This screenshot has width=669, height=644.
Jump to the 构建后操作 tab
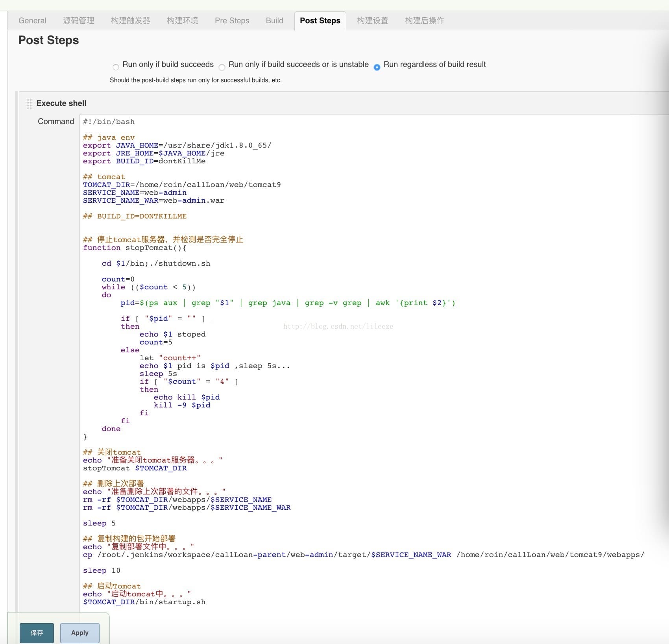(x=425, y=20)
